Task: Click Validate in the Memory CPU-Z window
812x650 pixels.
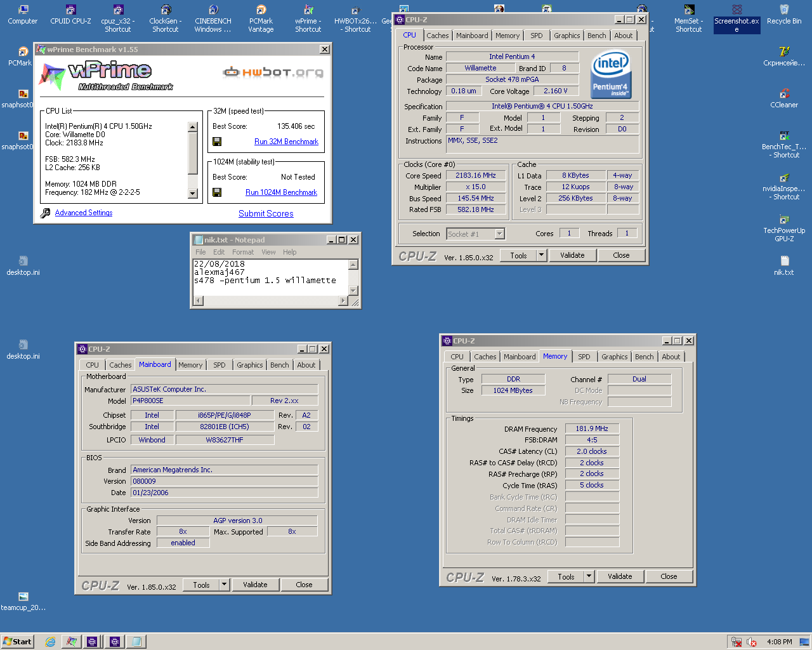Action: coord(620,576)
